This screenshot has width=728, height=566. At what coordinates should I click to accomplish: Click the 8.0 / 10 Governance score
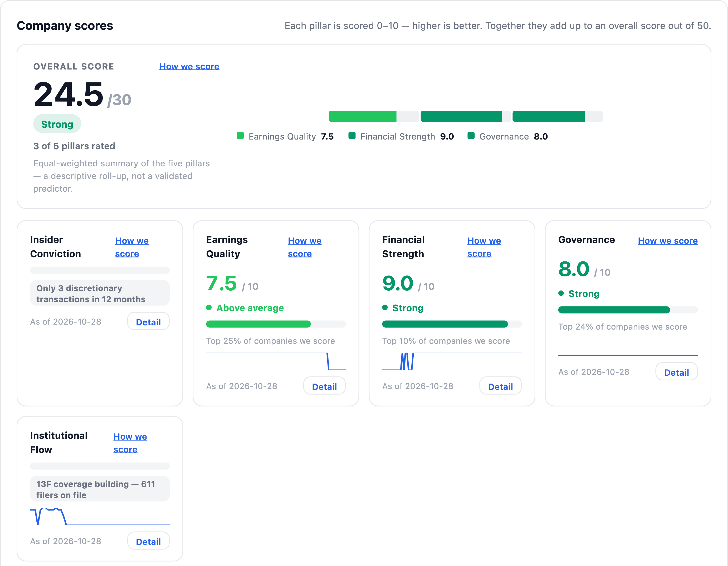tap(584, 270)
